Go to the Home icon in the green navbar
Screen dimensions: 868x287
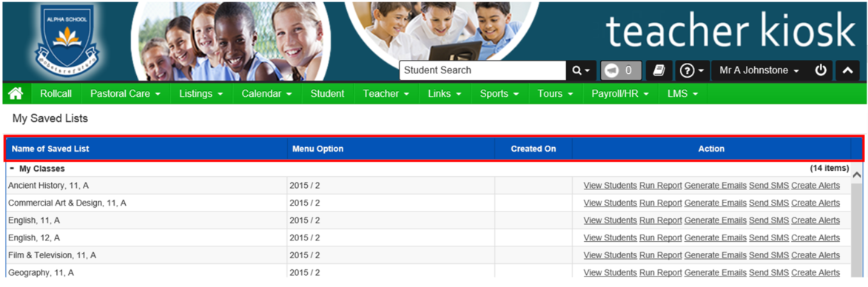(x=16, y=94)
